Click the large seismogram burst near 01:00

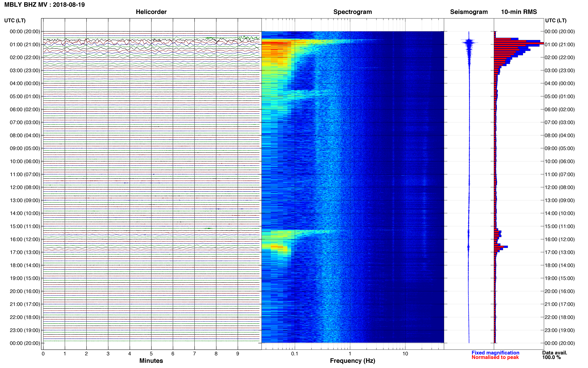click(x=469, y=43)
